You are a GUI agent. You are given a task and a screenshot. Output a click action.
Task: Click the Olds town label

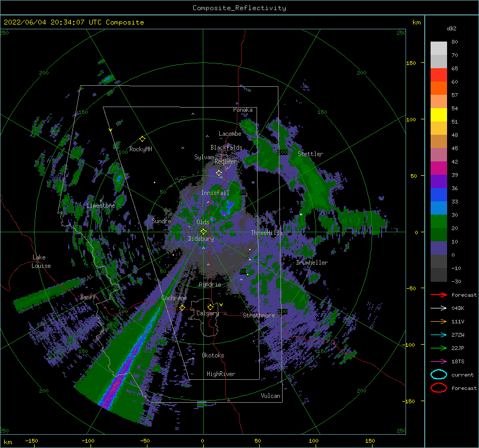pos(203,222)
